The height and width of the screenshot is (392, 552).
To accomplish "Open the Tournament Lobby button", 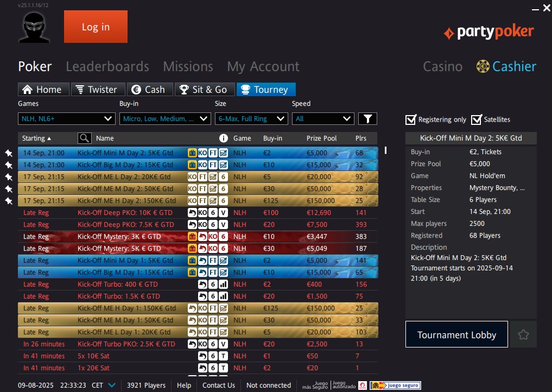I will [456, 334].
